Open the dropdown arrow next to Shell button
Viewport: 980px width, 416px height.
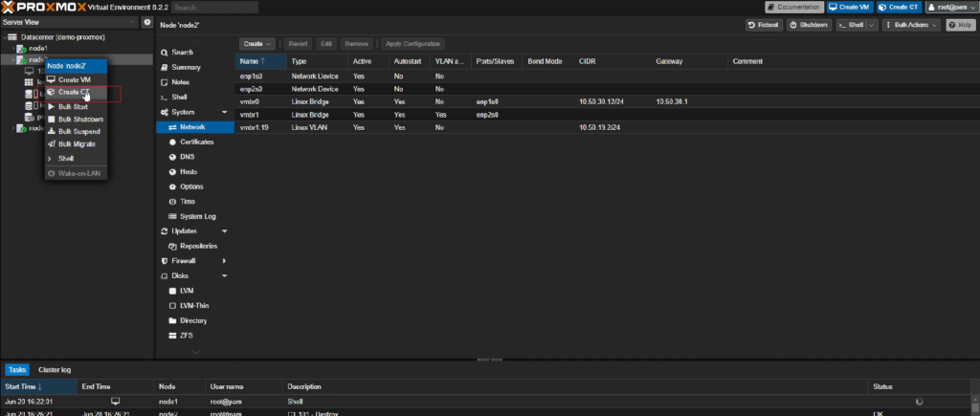(x=871, y=25)
